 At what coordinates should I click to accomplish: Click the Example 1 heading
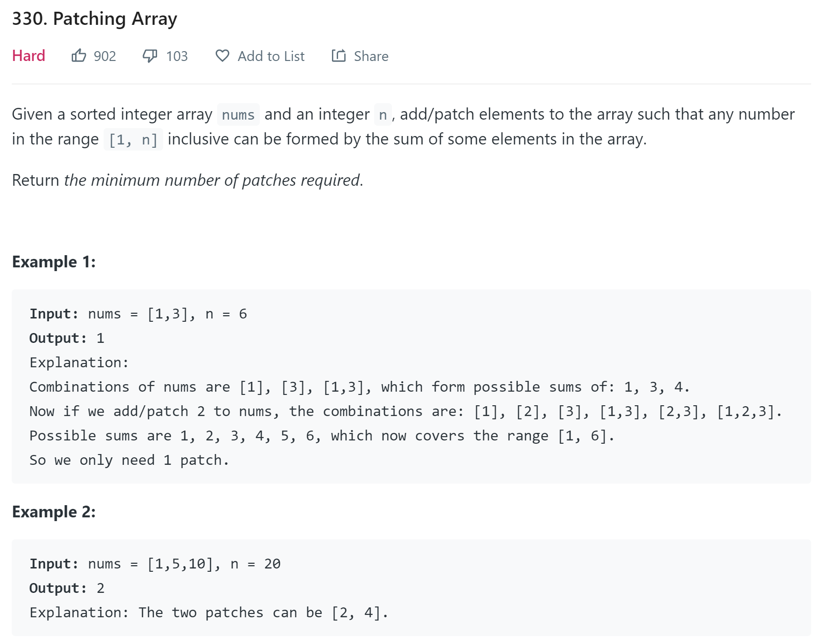[54, 262]
